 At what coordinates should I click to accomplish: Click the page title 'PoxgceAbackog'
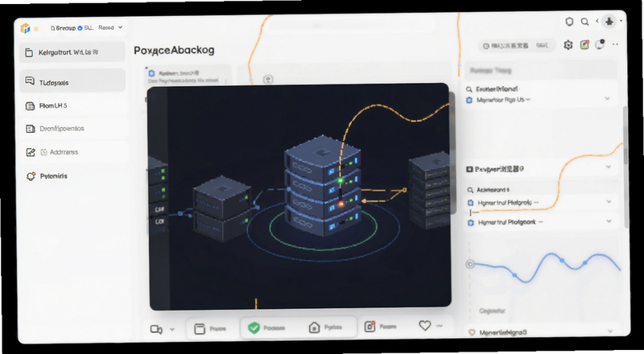[x=174, y=50]
